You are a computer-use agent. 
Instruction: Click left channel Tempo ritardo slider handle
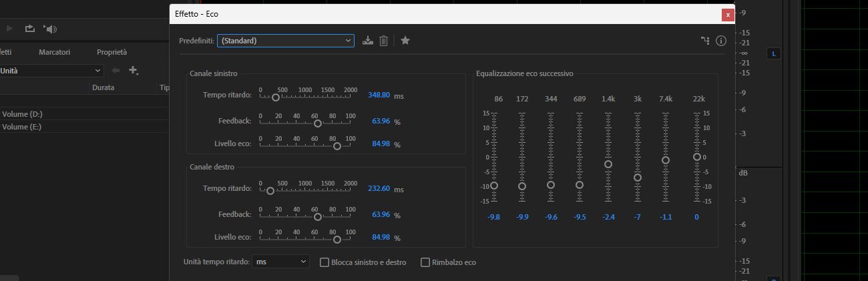[x=275, y=97]
